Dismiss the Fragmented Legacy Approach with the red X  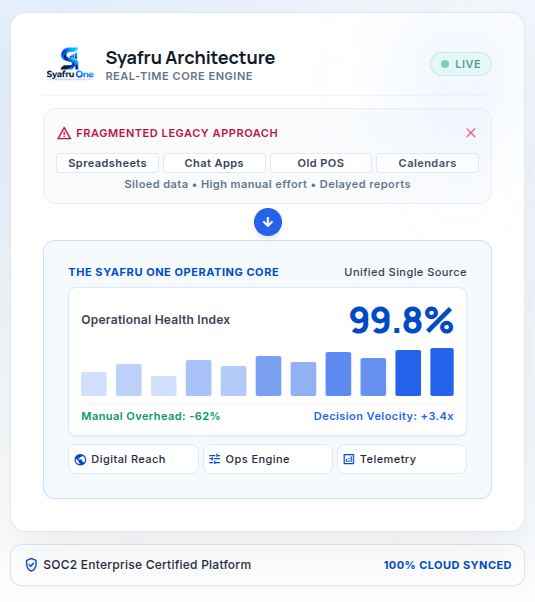471,133
